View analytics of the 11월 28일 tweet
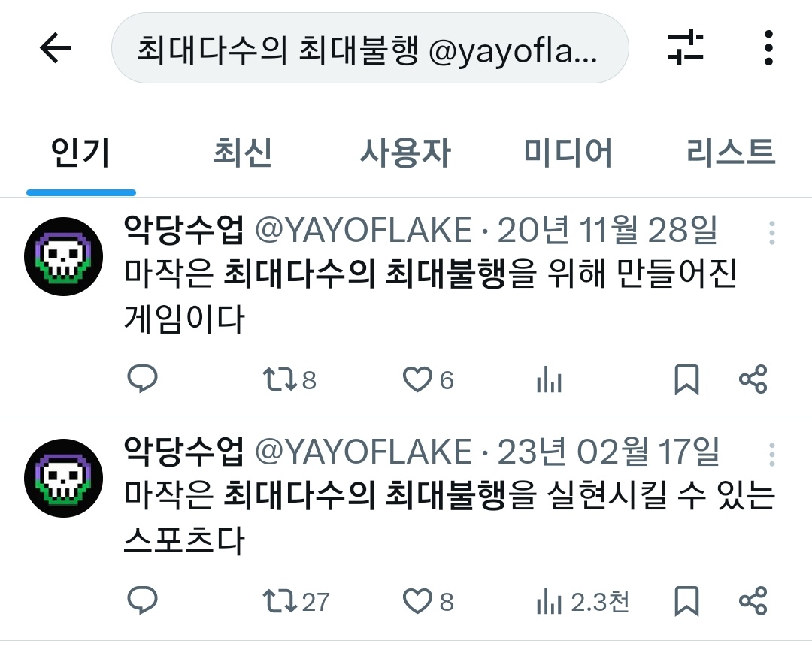This screenshot has width=812, height=656. pos(549,379)
